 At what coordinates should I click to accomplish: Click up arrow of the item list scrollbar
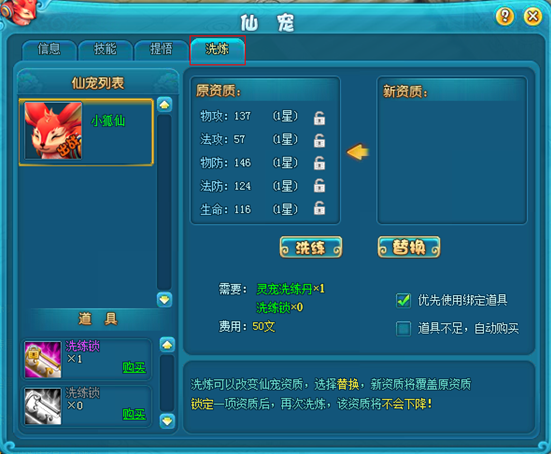167,345
